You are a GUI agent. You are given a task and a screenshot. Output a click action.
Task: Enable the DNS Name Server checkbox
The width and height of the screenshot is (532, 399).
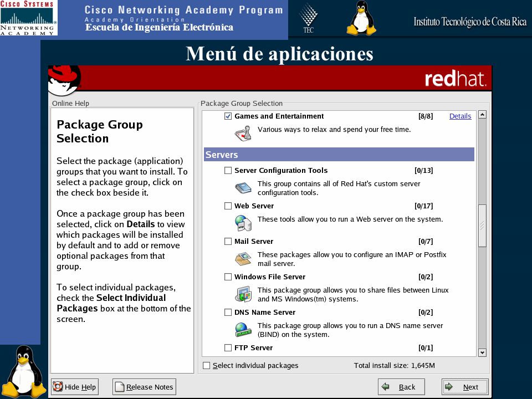pos(228,312)
